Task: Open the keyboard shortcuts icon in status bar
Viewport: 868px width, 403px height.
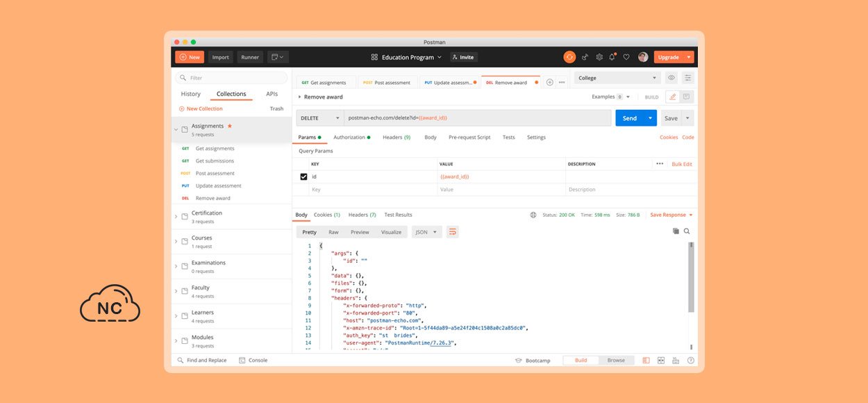Action: pyautogui.click(x=676, y=360)
